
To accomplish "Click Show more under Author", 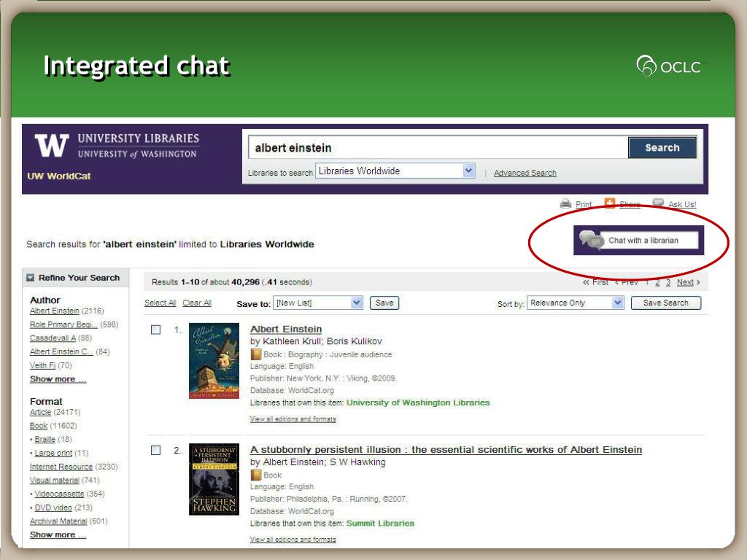I will click(x=58, y=379).
